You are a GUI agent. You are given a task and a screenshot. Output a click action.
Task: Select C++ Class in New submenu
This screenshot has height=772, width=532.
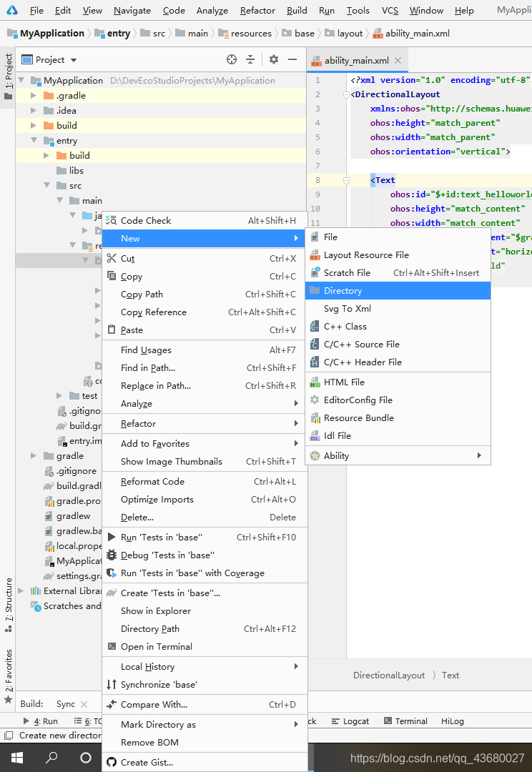pyautogui.click(x=398, y=327)
